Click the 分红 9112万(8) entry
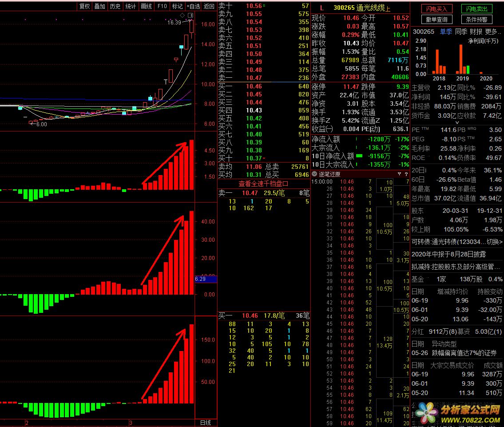 click(x=435, y=331)
